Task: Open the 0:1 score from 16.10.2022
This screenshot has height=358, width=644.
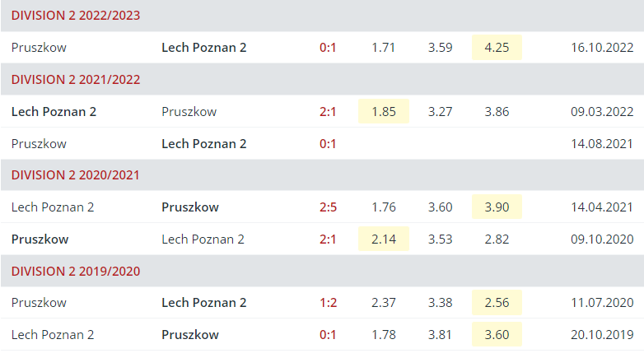Action: pyautogui.click(x=328, y=48)
